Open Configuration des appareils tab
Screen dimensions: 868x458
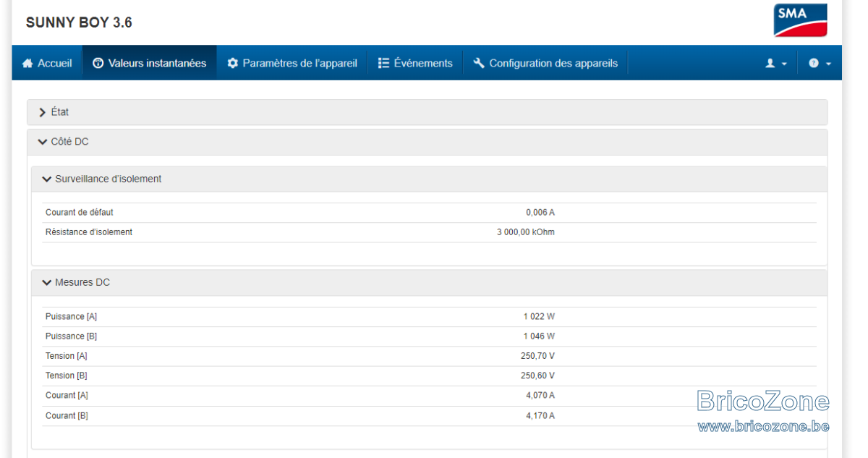(545, 63)
